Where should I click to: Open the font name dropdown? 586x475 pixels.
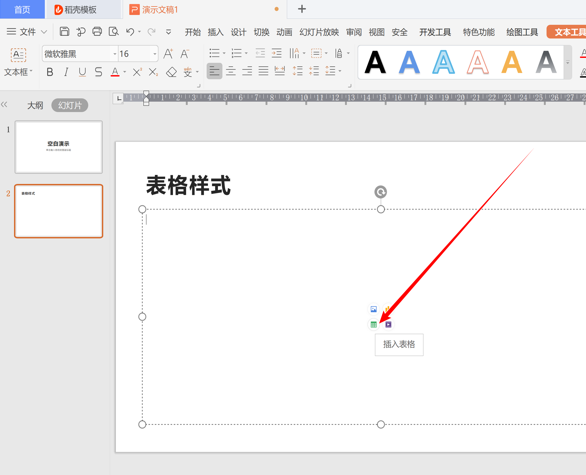(115, 54)
